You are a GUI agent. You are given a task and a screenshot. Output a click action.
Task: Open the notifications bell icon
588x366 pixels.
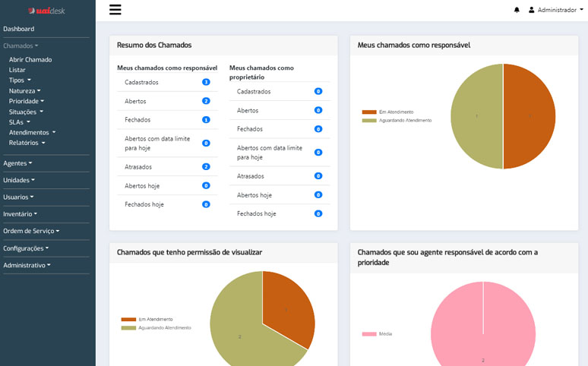517,10
